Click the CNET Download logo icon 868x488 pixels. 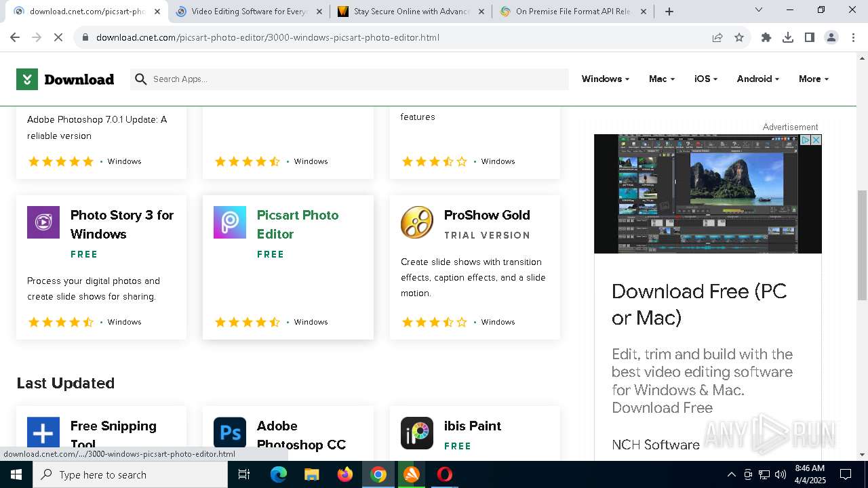pyautogui.click(x=27, y=79)
